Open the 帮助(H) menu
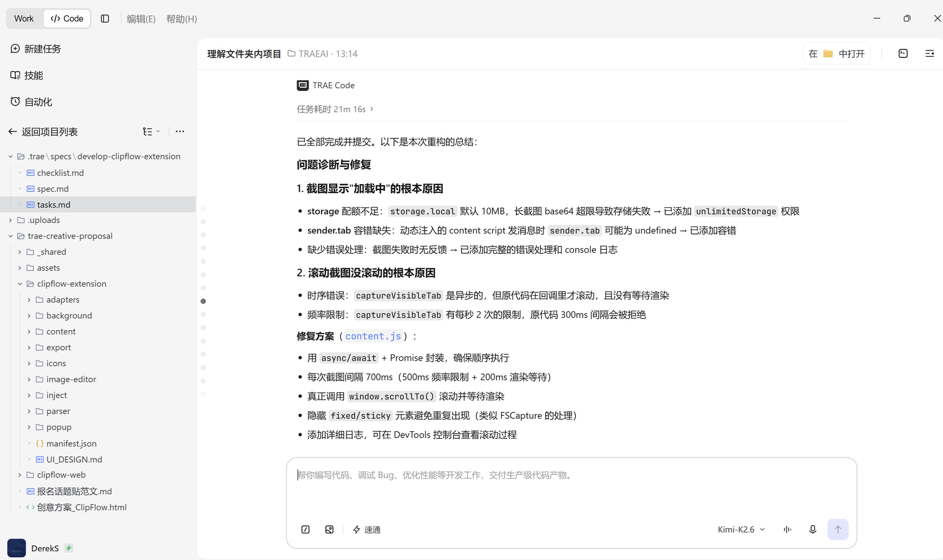The width and height of the screenshot is (943, 560). click(x=182, y=19)
